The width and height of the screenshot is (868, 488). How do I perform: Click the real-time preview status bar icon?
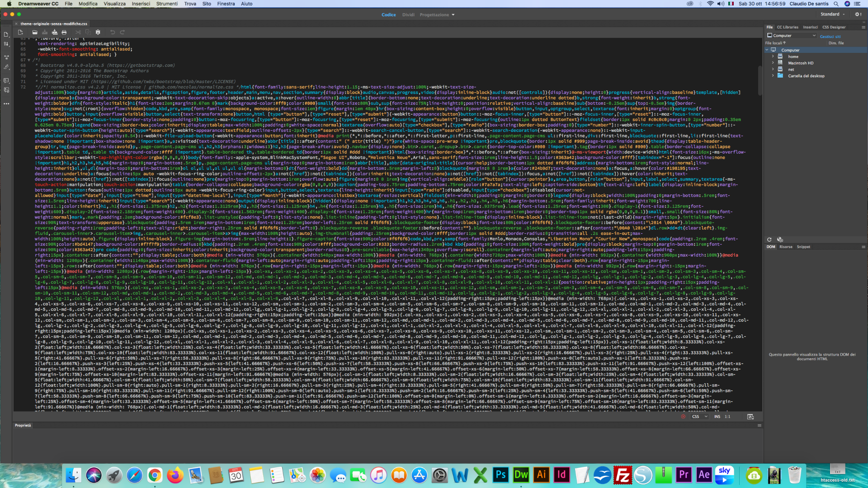click(750, 417)
